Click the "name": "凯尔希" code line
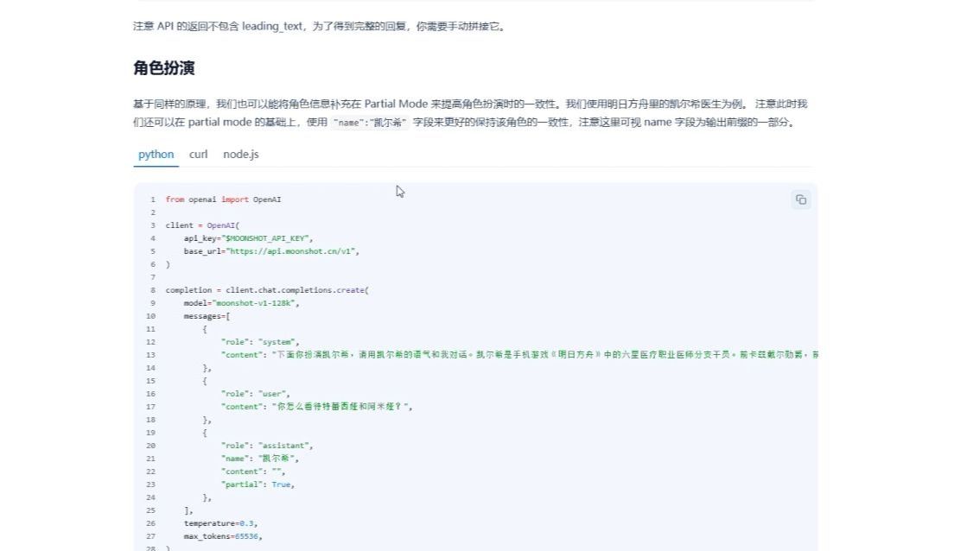The image size is (980, 551). pos(260,459)
